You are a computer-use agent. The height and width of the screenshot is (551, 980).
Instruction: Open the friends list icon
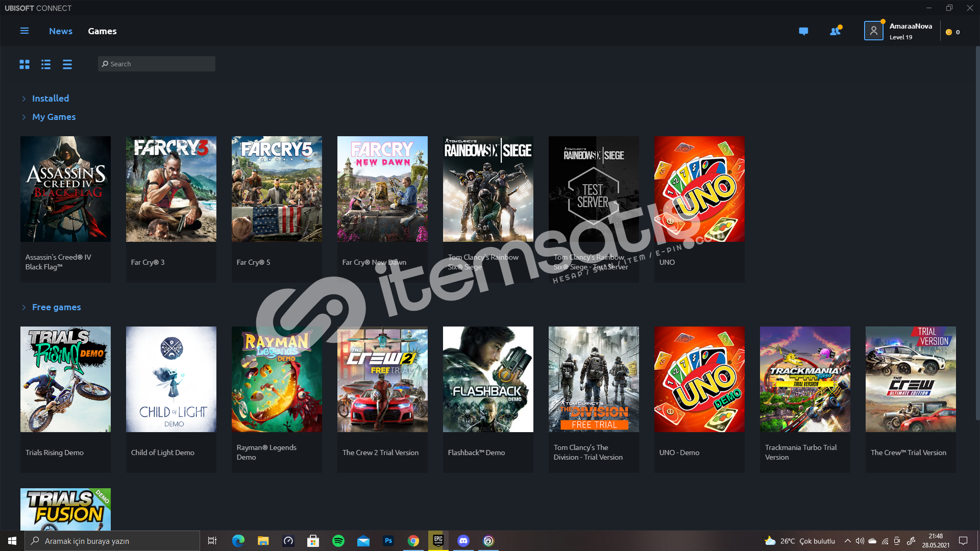pyautogui.click(x=835, y=32)
